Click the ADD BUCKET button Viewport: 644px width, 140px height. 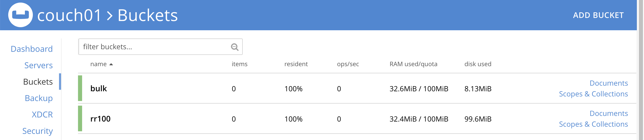tap(598, 15)
